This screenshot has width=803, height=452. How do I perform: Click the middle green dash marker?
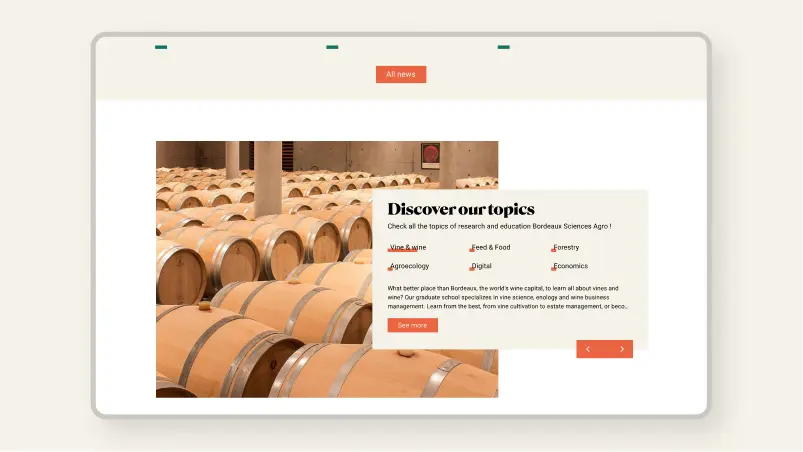332,47
